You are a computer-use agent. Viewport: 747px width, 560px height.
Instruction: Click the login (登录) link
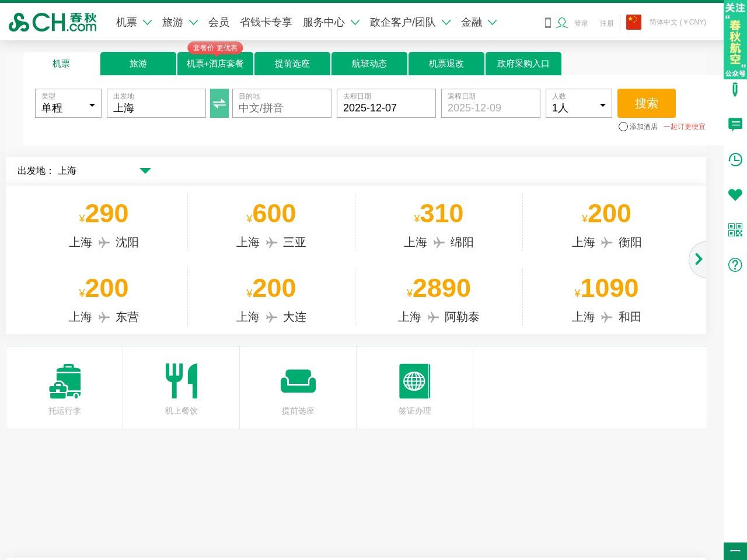[x=581, y=23]
